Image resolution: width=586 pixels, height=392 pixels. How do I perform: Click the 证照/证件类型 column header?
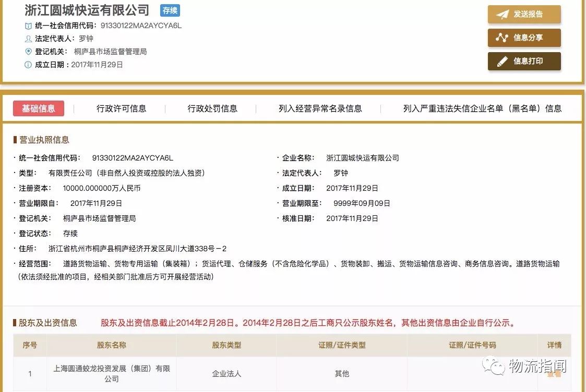[x=342, y=345]
